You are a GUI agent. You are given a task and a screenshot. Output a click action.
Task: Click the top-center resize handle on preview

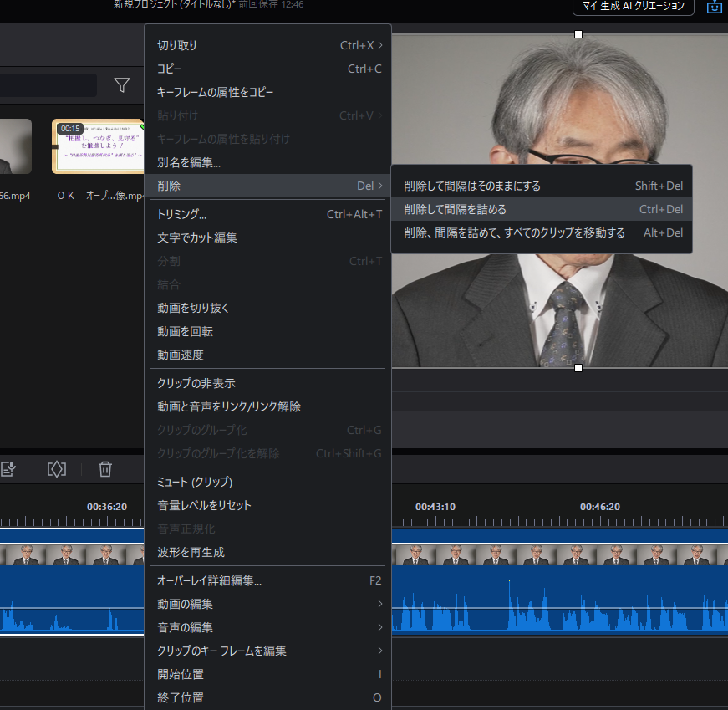click(578, 34)
